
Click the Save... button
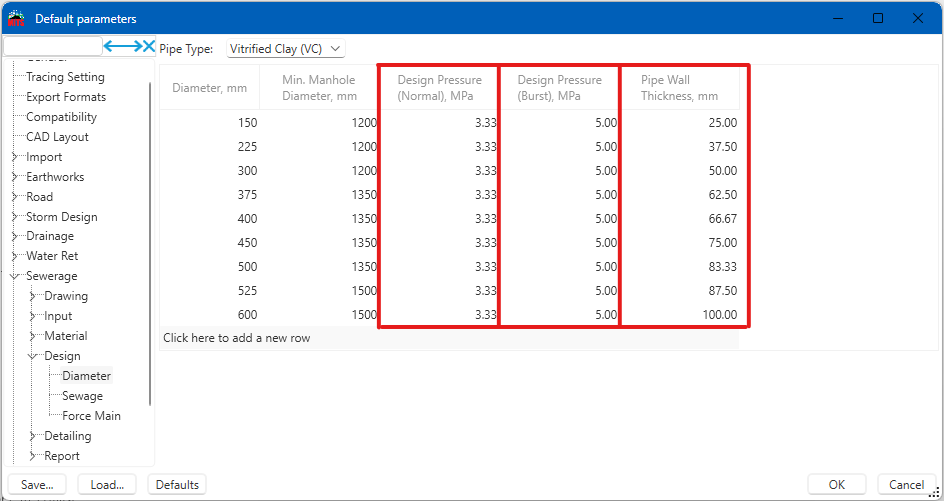point(37,485)
